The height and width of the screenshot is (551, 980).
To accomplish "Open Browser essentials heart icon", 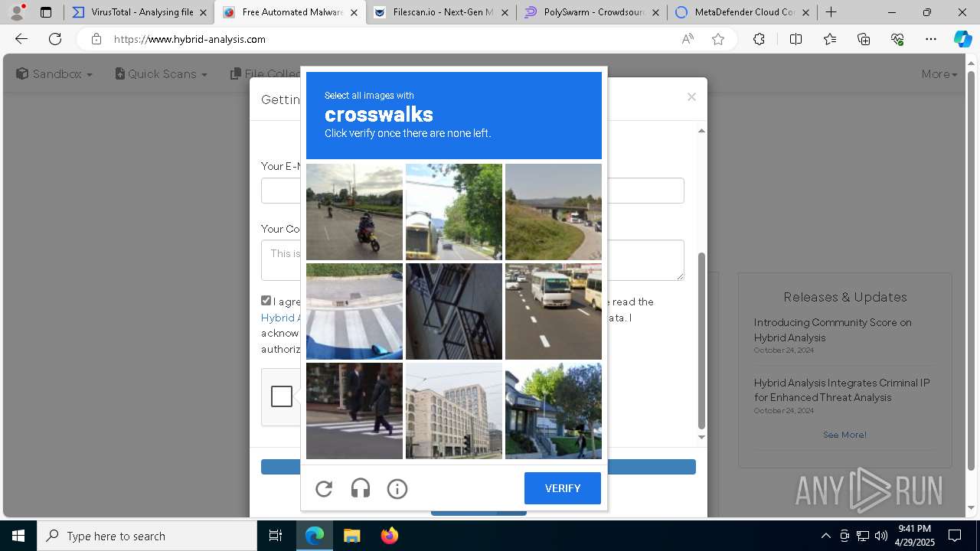I will pos(897,39).
